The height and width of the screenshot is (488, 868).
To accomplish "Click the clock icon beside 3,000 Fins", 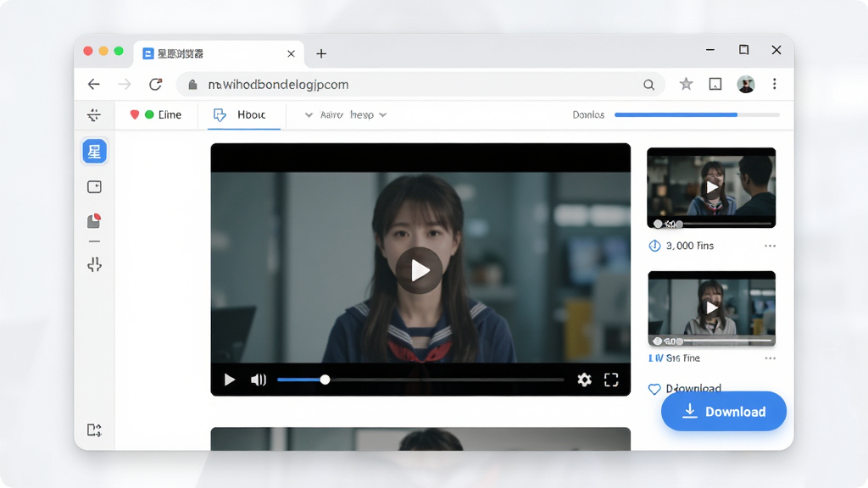I will [654, 246].
